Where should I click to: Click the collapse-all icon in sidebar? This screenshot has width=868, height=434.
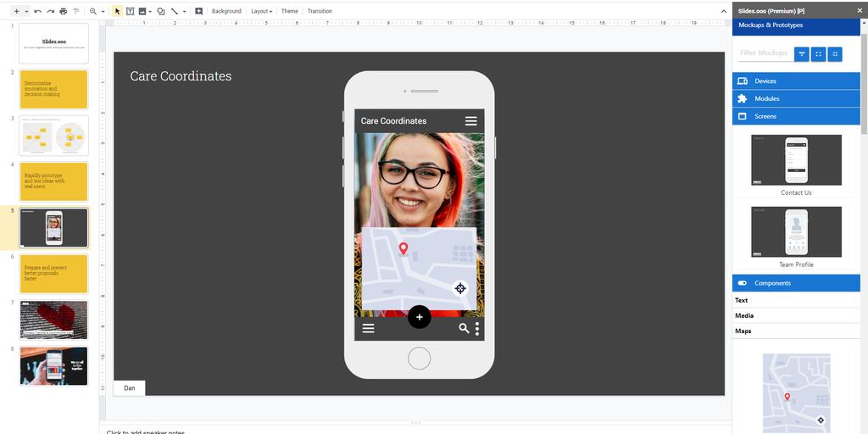tap(835, 53)
